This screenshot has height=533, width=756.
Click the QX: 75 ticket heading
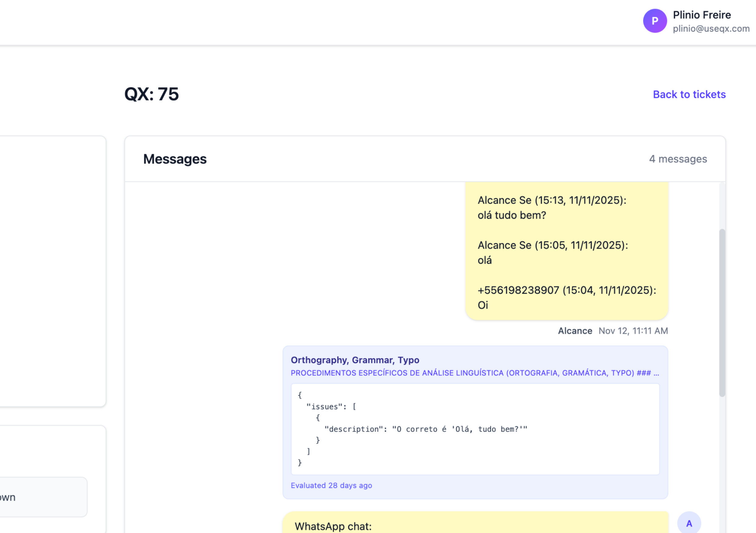pyautogui.click(x=151, y=94)
